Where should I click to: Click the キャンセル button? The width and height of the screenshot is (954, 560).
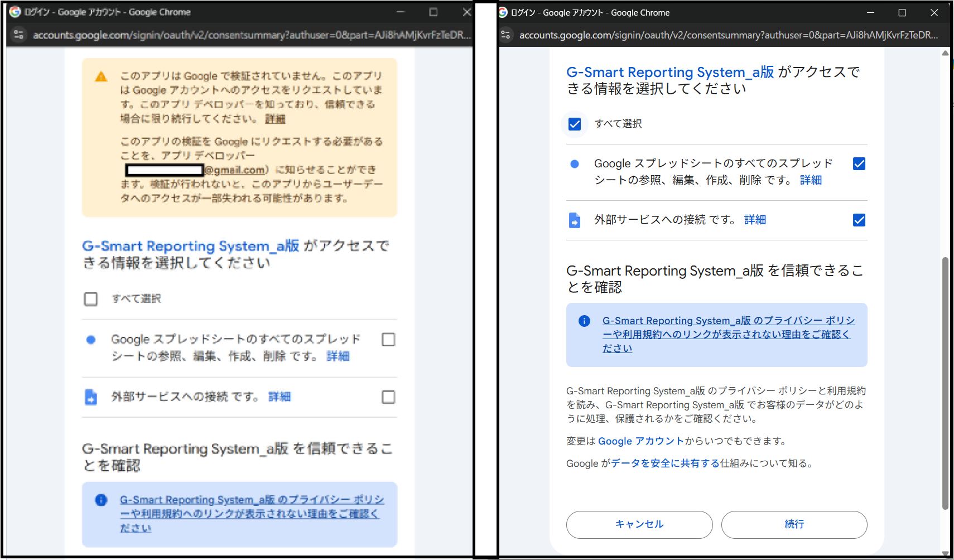[x=639, y=525]
